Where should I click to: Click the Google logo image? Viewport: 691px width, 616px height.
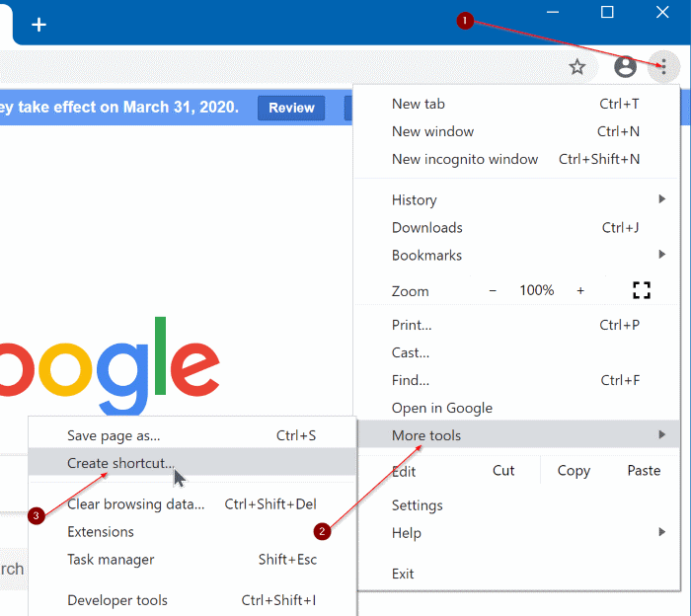109,365
